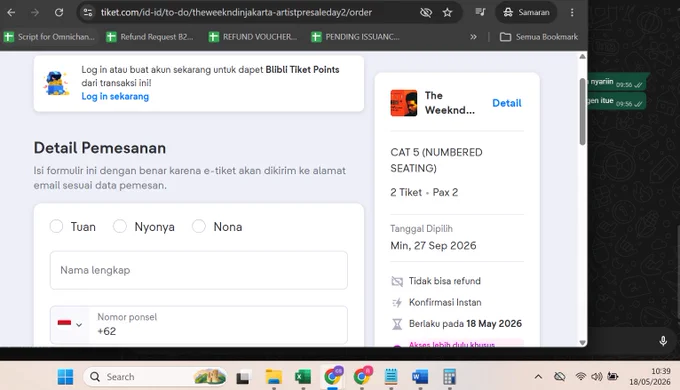Screen dimensions: 680x390
Task: Open Task View on the taskbar
Action: [243, 377]
